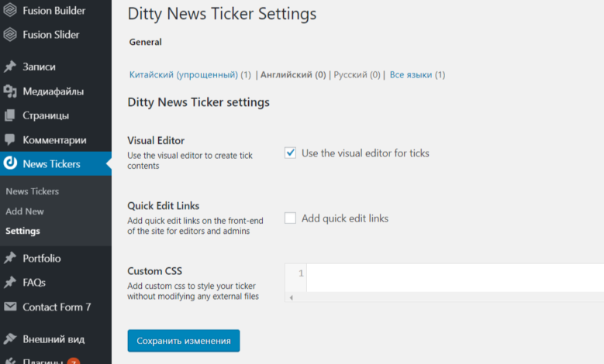This screenshot has width=604, height=364.
Task: Click the Плагины update count badge
Action: (x=74, y=361)
